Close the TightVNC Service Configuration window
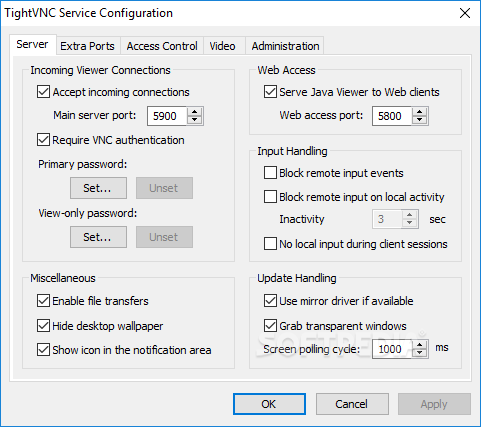Image resolution: width=481 pixels, height=427 pixels. (465, 13)
